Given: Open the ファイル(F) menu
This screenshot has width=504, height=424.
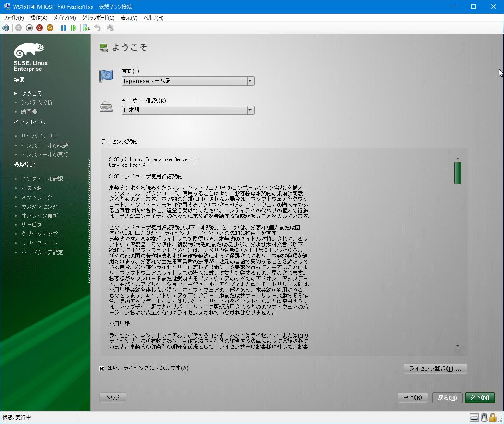Looking at the screenshot, I should (x=14, y=17).
